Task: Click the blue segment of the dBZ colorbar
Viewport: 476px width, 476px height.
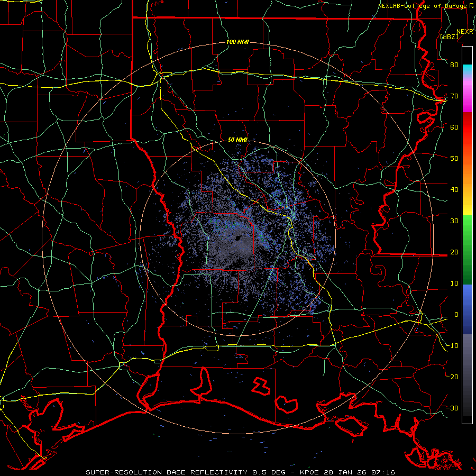Action: pyautogui.click(x=467, y=309)
